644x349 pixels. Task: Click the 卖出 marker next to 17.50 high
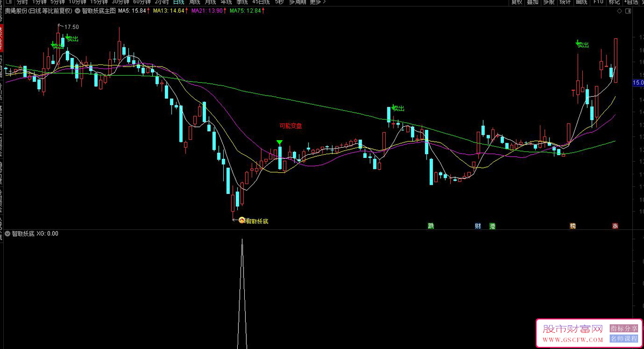click(x=72, y=38)
